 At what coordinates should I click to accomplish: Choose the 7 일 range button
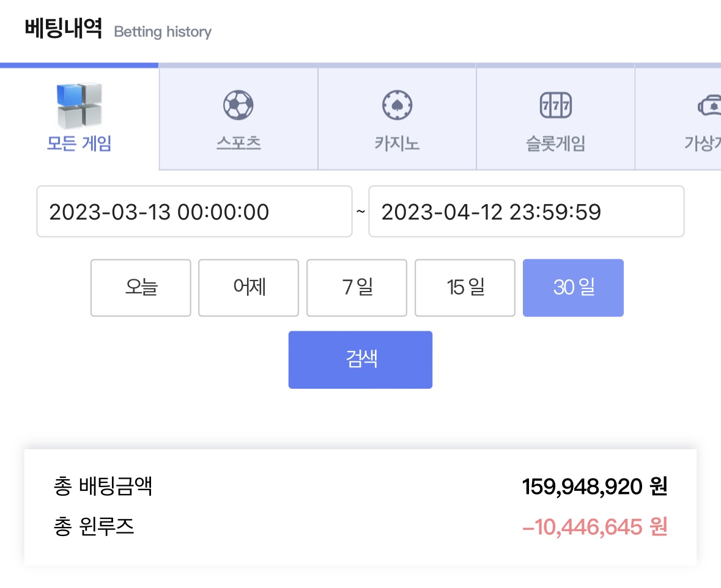tap(357, 288)
